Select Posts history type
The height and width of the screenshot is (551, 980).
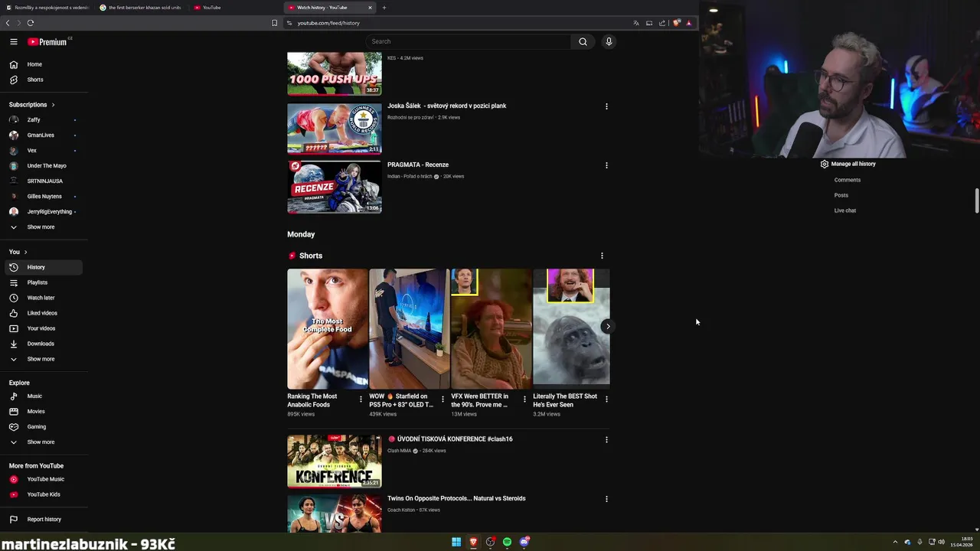[x=841, y=195]
